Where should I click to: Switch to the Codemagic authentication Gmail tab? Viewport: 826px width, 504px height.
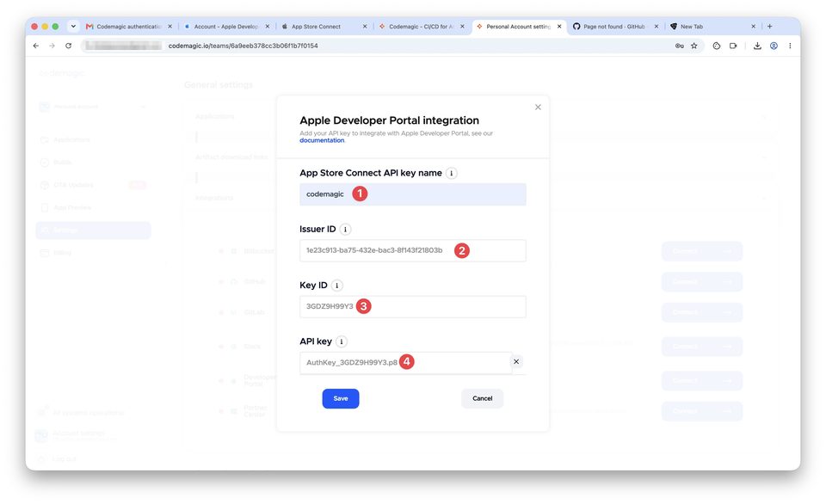128,27
